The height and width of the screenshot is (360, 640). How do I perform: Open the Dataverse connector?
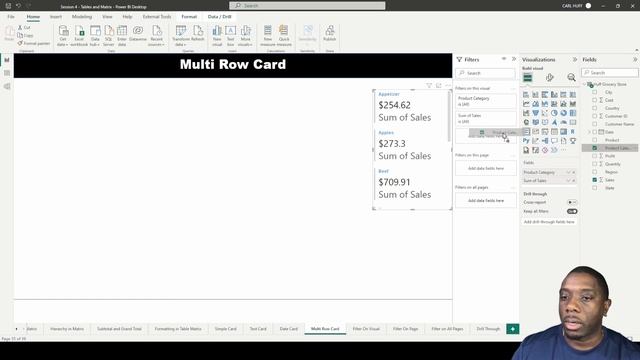pyautogui.click(x=138, y=33)
